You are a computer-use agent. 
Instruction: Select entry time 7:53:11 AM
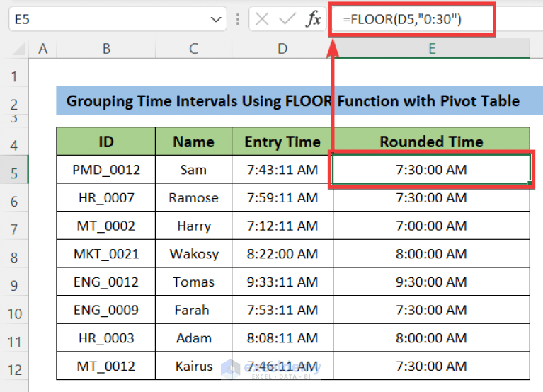(282, 310)
